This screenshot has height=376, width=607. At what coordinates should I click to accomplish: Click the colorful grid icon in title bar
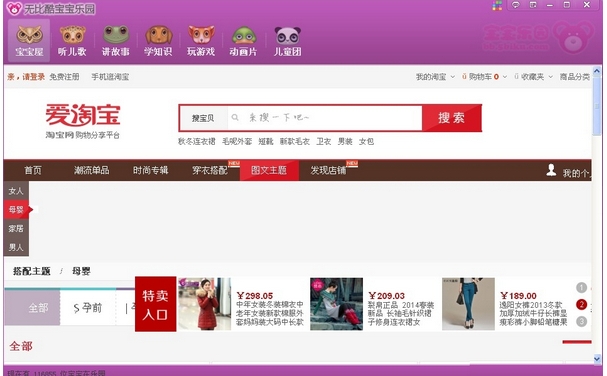[497, 5]
